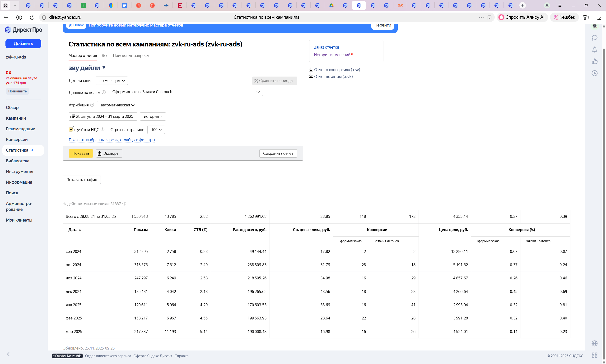Expand the Атрибуция 'автоматическая' dropdown

pyautogui.click(x=117, y=105)
